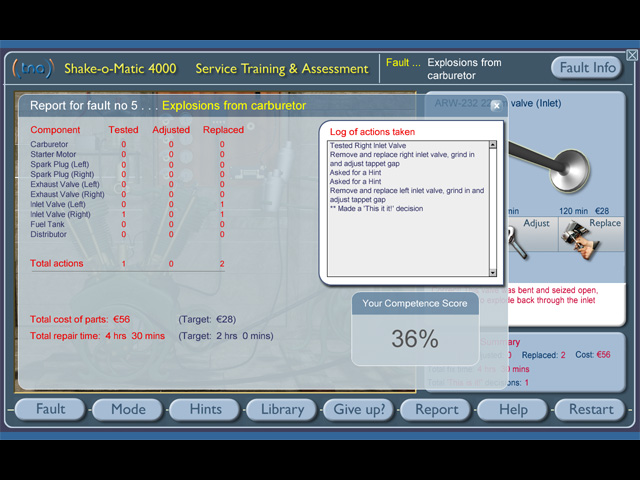Click the "Made a 'This it it!' decision" log line
This screenshot has height=480, width=640.
pyautogui.click(x=376, y=209)
